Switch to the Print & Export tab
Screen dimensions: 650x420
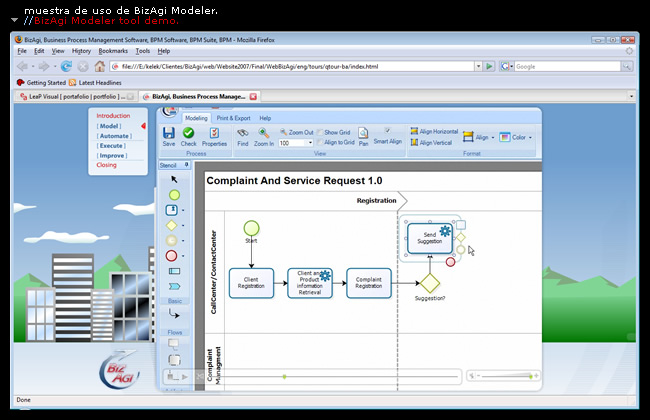pyautogui.click(x=233, y=118)
